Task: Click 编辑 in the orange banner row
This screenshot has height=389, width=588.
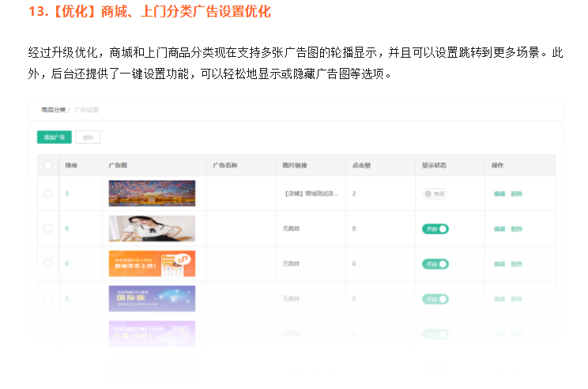Action: [x=499, y=263]
